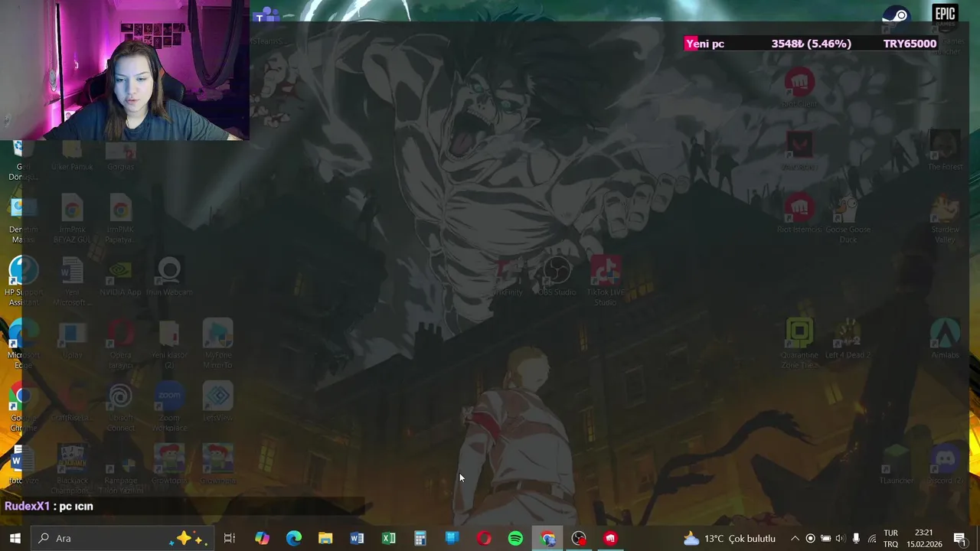
Task: Open Discord desktop shortcut
Action: pyautogui.click(x=945, y=466)
